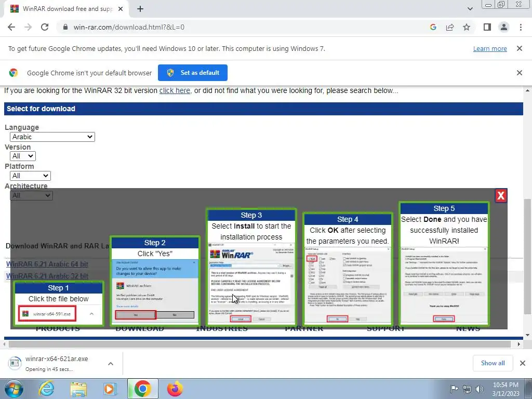Click the horizontal page scrollbar
532x399 pixels.
pyautogui.click(x=260, y=344)
